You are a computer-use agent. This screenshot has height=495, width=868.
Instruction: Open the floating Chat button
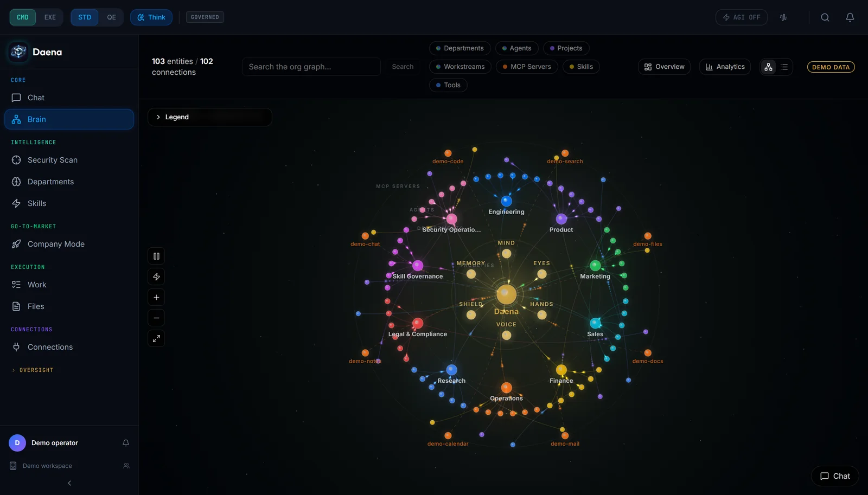pos(835,476)
